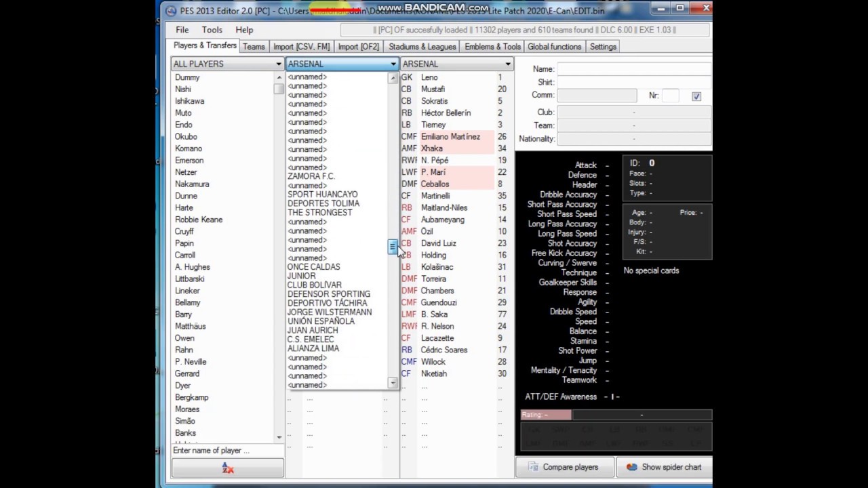Viewport: 868px width, 488px height.
Task: Open the Stadiums & Leagues tab
Action: 422,47
